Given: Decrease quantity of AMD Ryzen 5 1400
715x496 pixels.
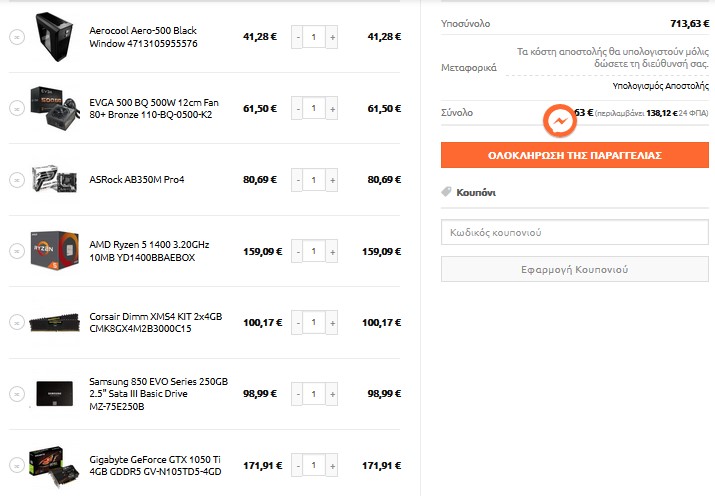Looking at the screenshot, I should point(297,251).
